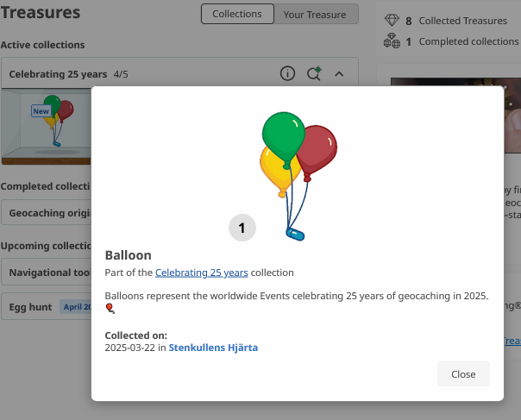This screenshot has width=521, height=420.
Task: Click the cubes Completed collections icon
Action: [391, 41]
